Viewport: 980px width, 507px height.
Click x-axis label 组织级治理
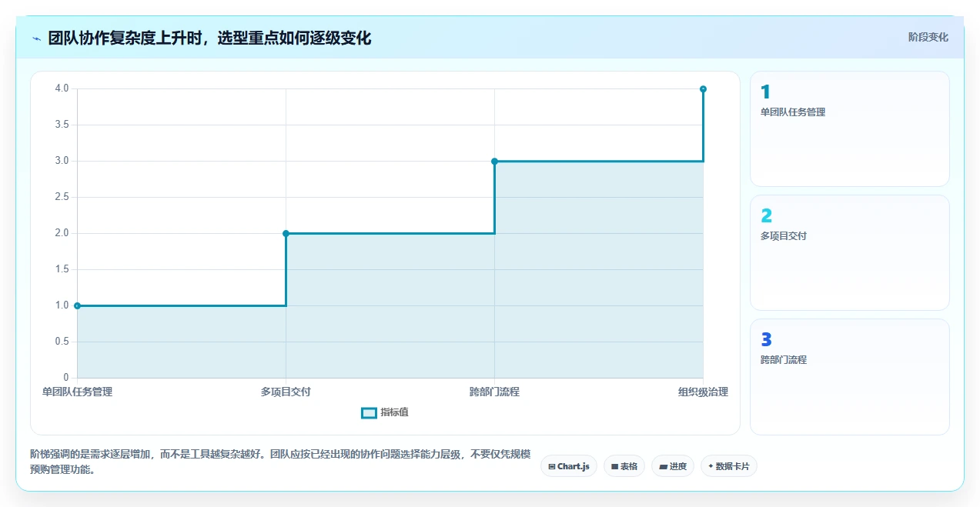(x=703, y=392)
